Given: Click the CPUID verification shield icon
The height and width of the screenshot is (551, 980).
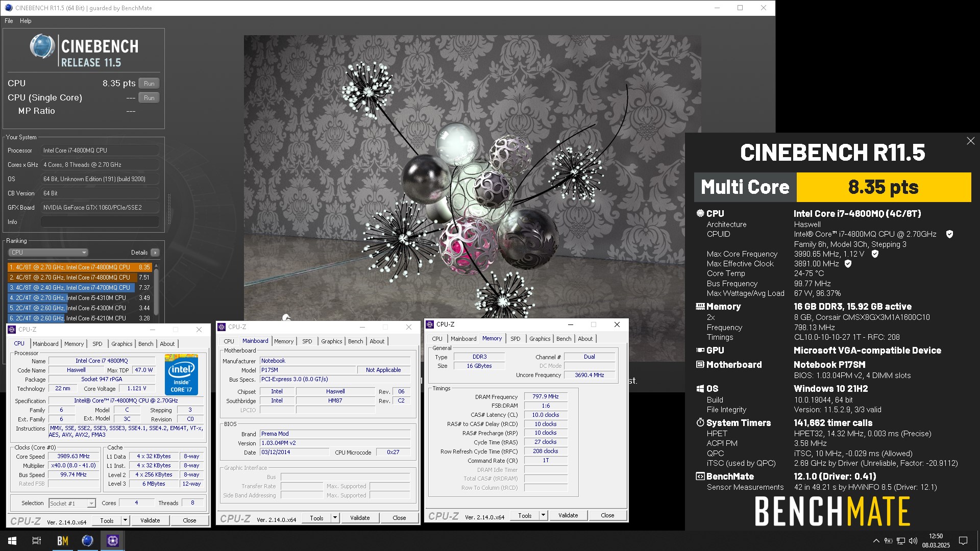Looking at the screenshot, I should point(949,234).
